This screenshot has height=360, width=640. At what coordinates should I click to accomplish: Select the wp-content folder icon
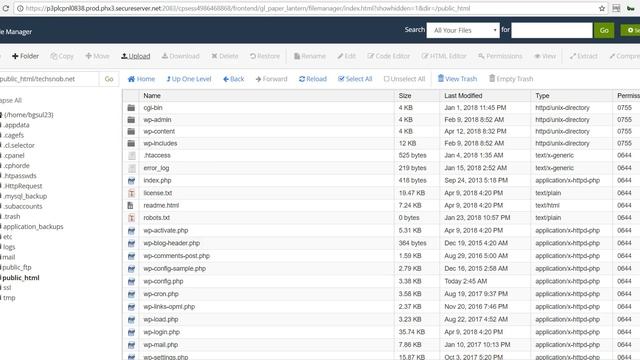click(x=131, y=131)
